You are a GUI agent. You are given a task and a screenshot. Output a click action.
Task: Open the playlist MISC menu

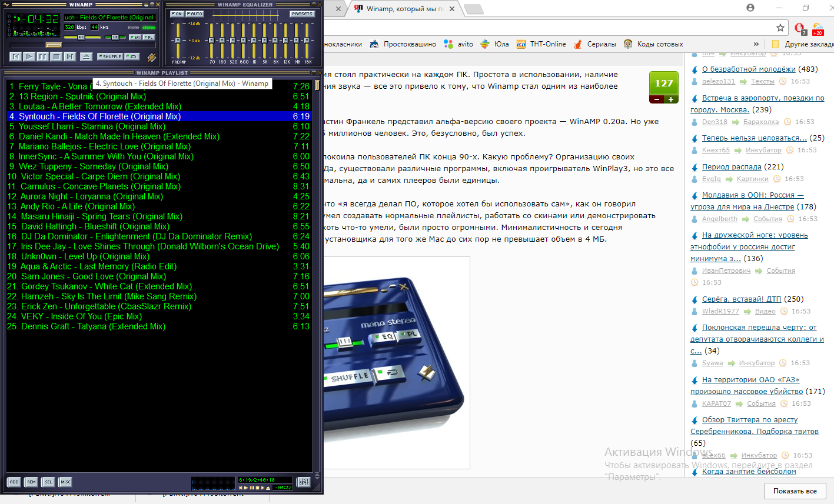coord(65,482)
